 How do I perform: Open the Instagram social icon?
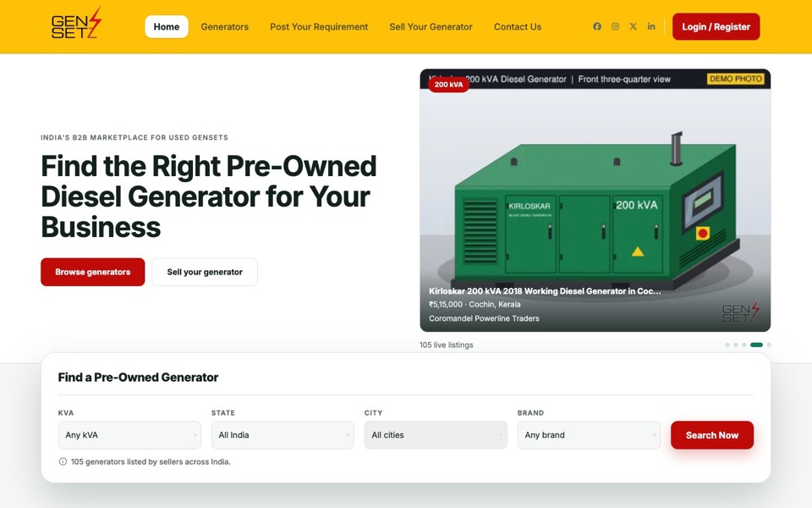click(615, 26)
